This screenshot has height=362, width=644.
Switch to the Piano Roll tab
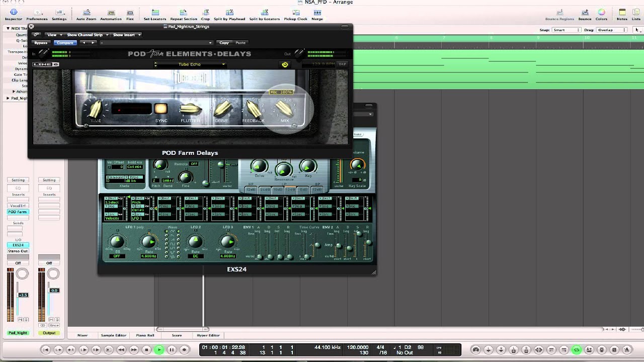point(145,335)
